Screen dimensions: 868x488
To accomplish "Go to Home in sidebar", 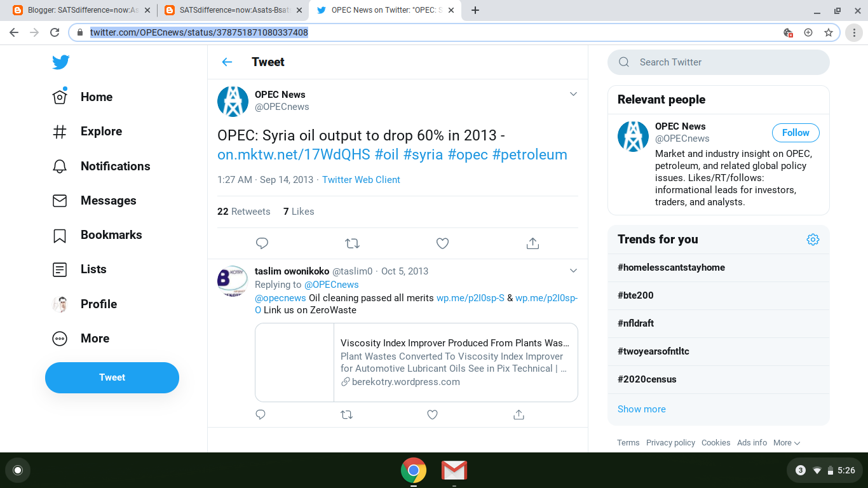I will coord(83,97).
